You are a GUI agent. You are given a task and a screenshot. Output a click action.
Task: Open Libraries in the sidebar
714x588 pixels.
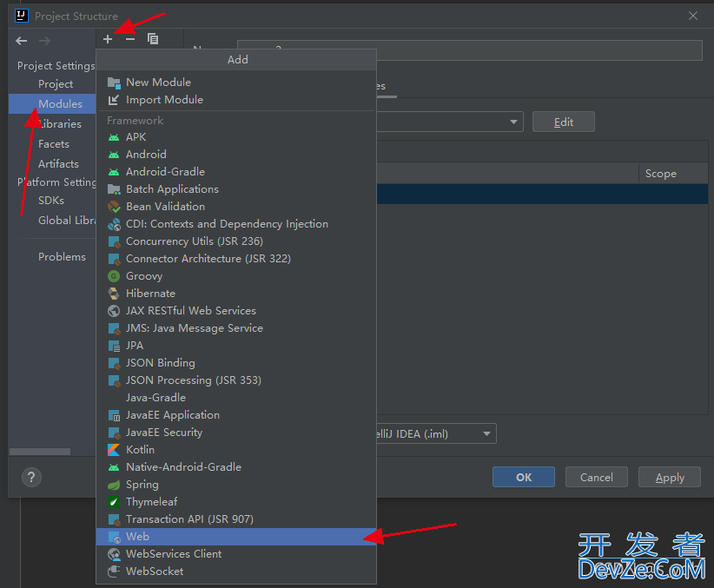coord(52,124)
